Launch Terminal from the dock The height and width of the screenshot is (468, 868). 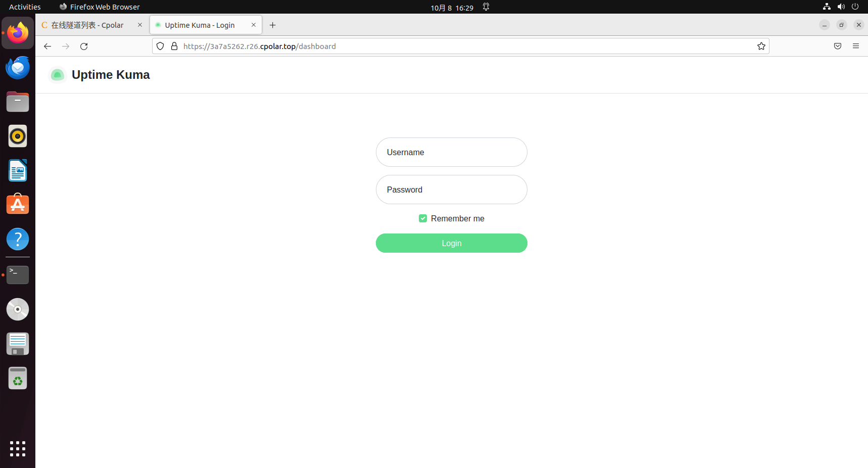coord(18,275)
